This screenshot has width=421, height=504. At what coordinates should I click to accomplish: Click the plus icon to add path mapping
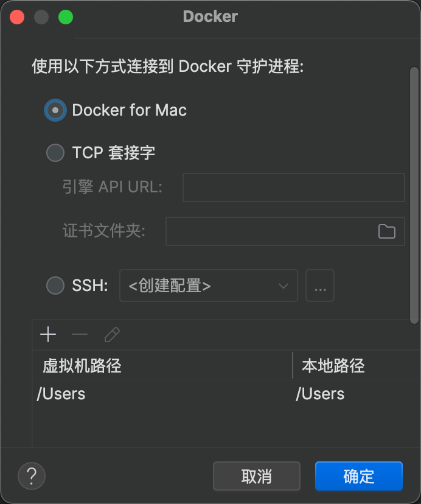coord(48,334)
